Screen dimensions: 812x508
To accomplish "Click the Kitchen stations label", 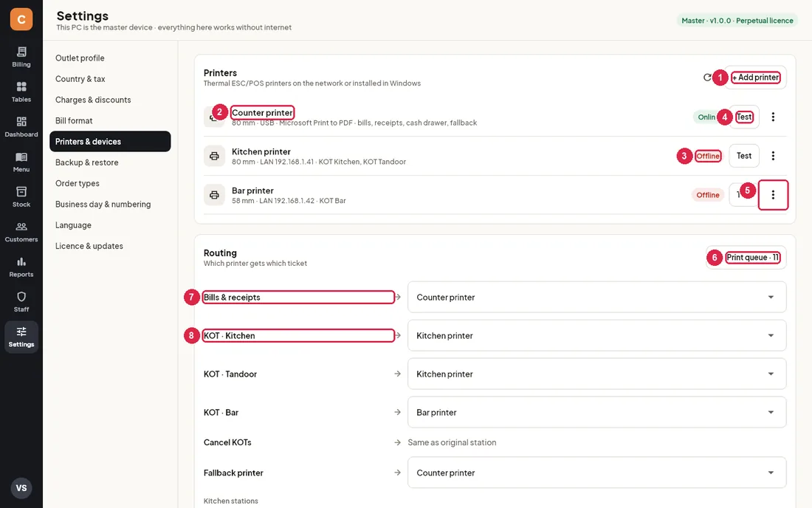I will point(230,501).
